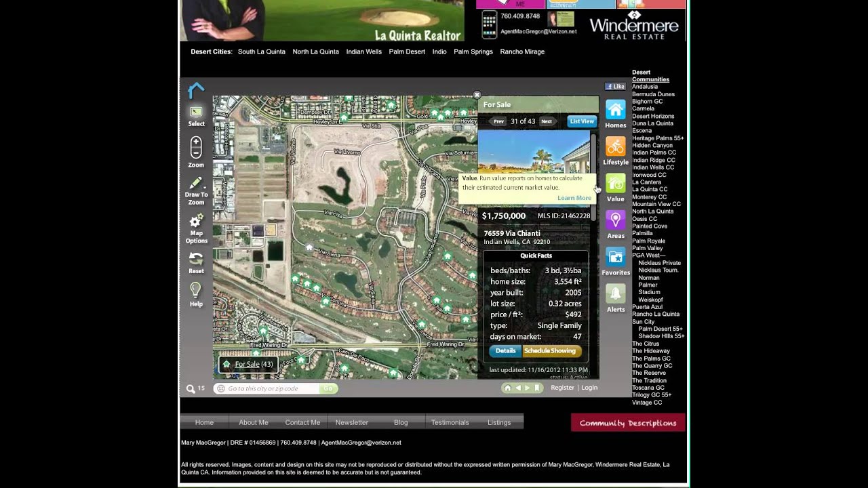The height and width of the screenshot is (488, 868).
Task: Open Rancho Mirage city link
Action: coord(522,52)
